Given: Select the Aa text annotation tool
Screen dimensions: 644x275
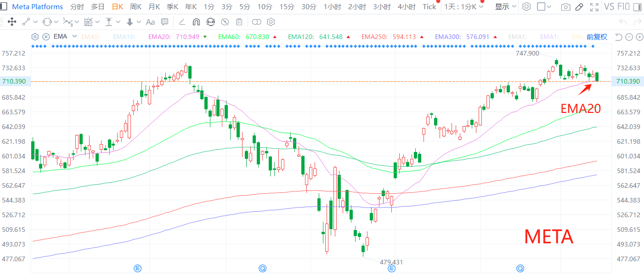Looking at the screenshot, I should click(150, 22).
